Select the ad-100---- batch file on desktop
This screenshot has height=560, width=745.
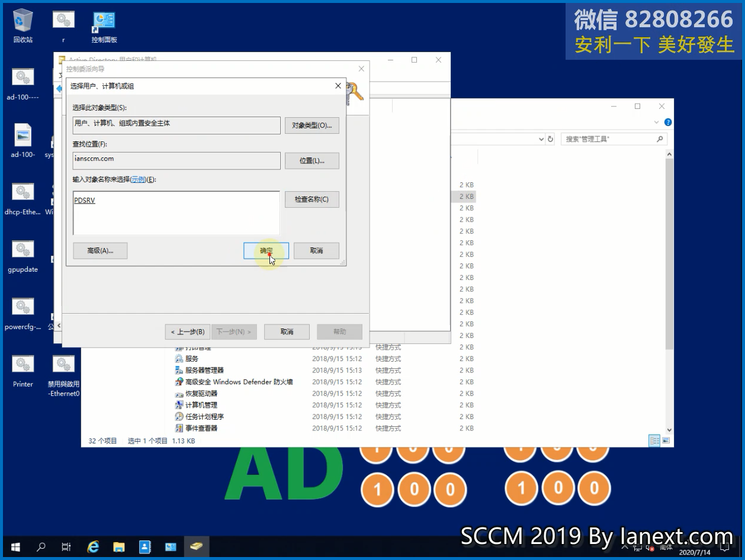coord(23,83)
